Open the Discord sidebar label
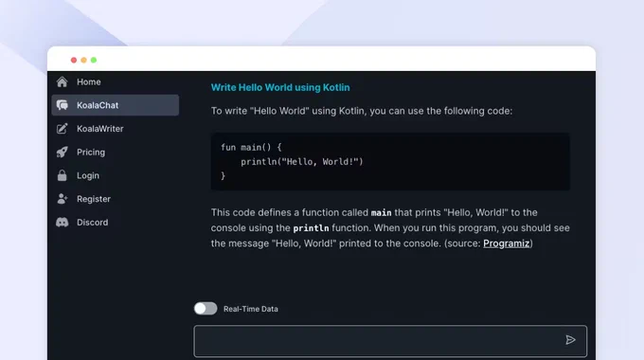 (x=93, y=223)
